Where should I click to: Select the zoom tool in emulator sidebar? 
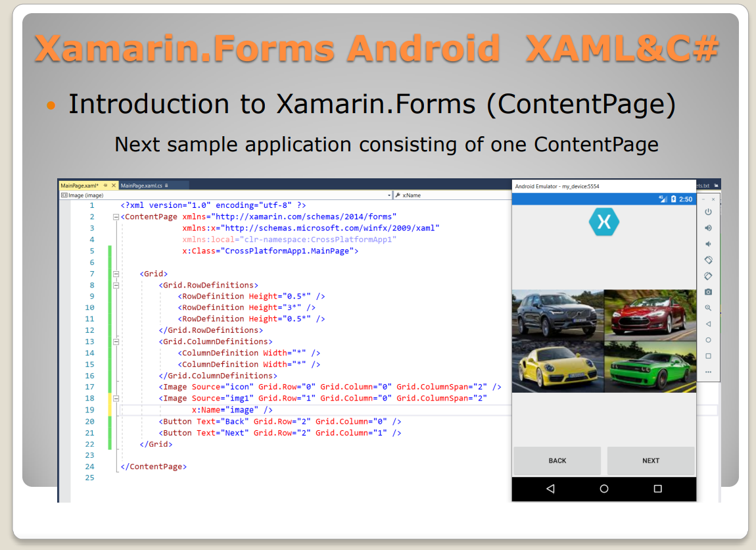pyautogui.click(x=709, y=305)
